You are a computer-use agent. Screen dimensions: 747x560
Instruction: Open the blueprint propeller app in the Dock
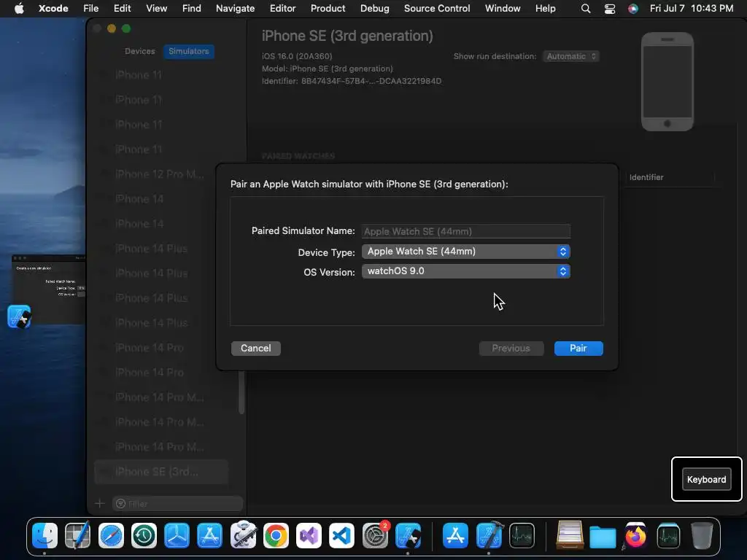click(177, 536)
